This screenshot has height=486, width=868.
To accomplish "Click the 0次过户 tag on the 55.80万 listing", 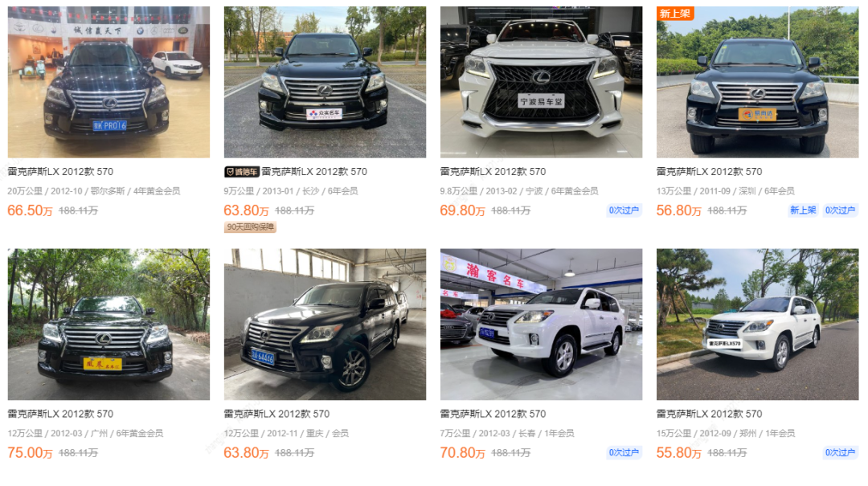I will point(841,453).
